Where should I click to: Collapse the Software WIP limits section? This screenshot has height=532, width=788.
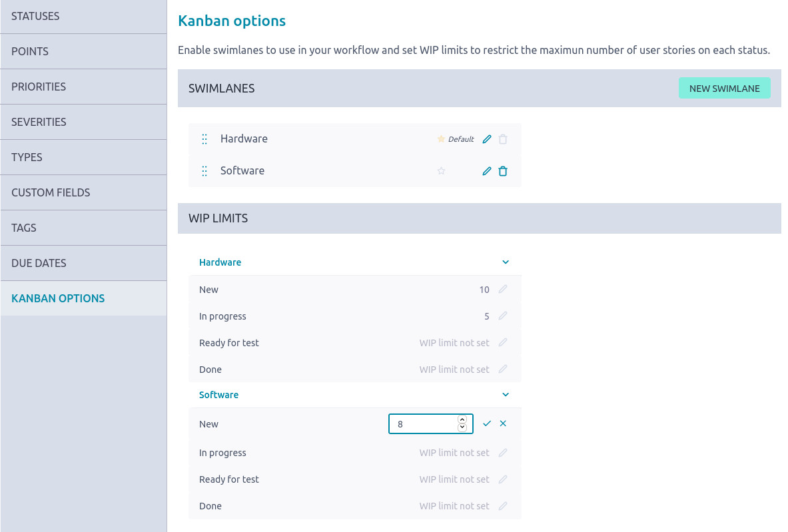pyautogui.click(x=505, y=395)
